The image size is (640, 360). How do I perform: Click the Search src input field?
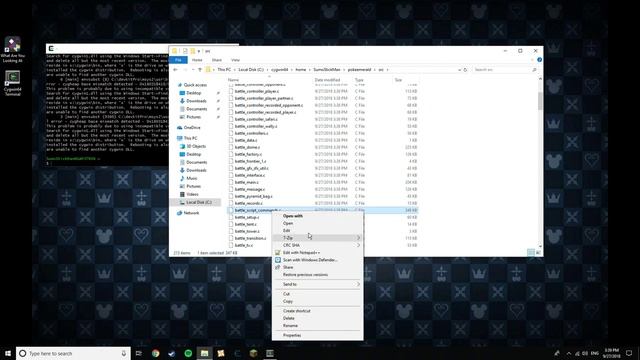coord(504,70)
